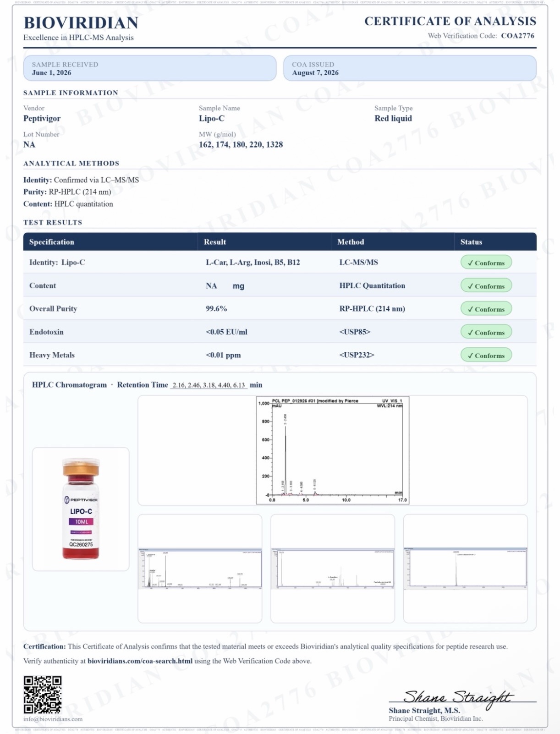Click the sample name Lipo-C value
Viewport: 560px width, 734px height.
click(212, 118)
